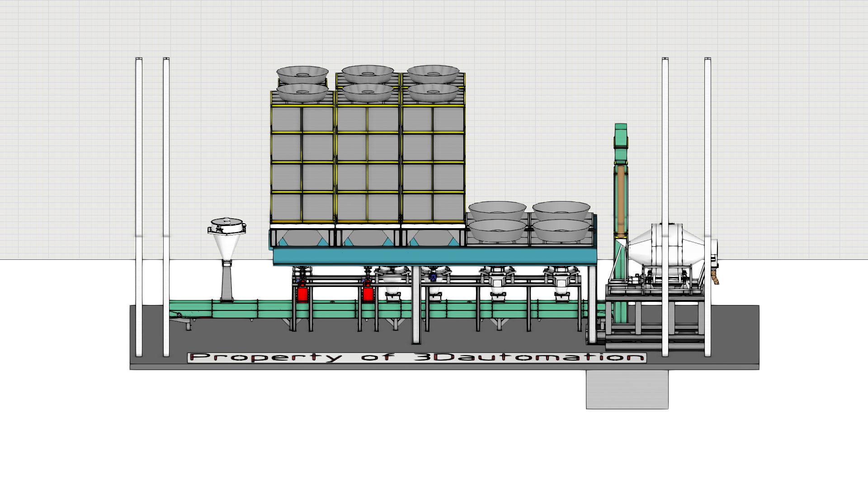Select the blue valve beneath the platform
868x488 pixels.
(x=433, y=277)
